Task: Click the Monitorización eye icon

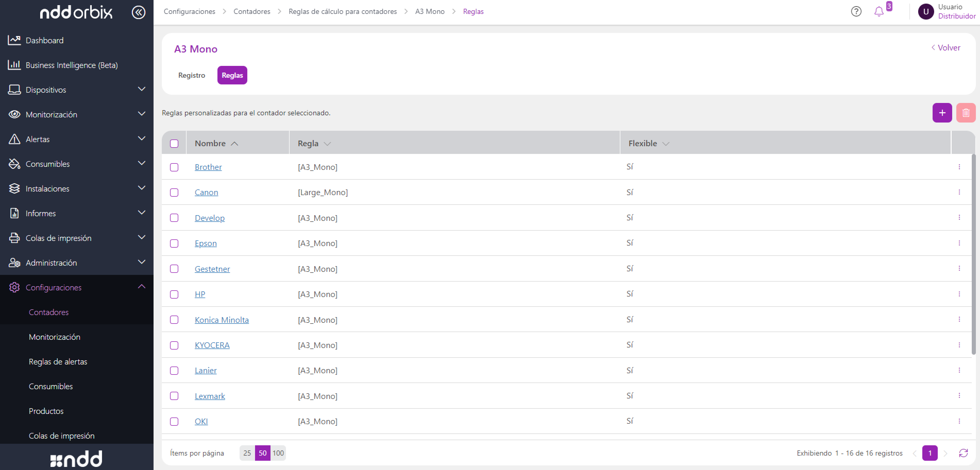Action: pyautogui.click(x=14, y=114)
